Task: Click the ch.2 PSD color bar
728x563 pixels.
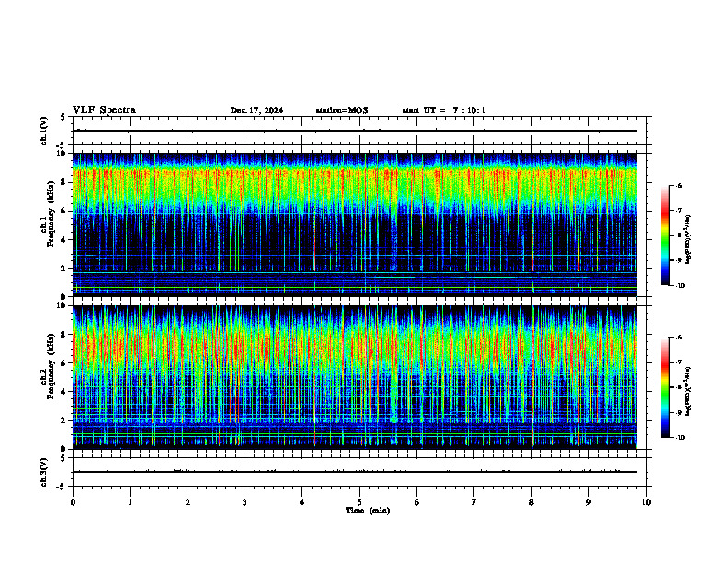Action: [x=665, y=387]
